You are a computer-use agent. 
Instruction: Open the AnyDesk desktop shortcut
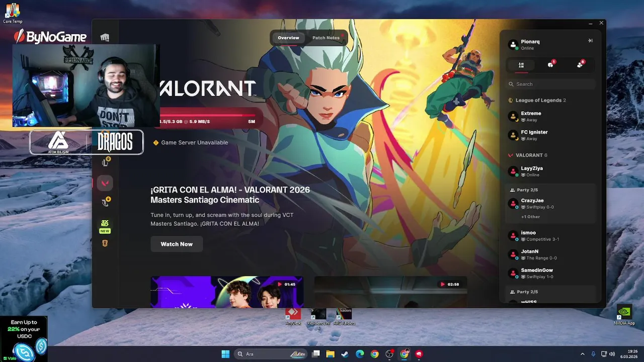tap(293, 317)
